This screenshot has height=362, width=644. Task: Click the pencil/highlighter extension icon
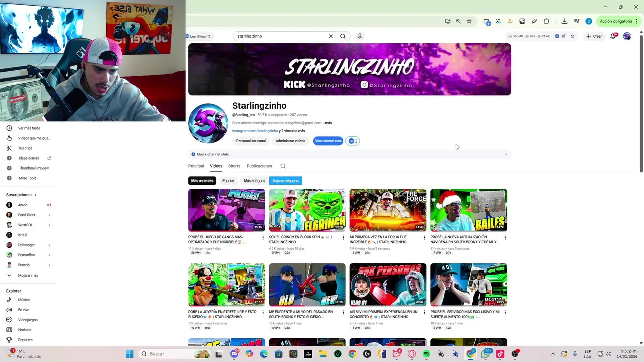pos(534,21)
